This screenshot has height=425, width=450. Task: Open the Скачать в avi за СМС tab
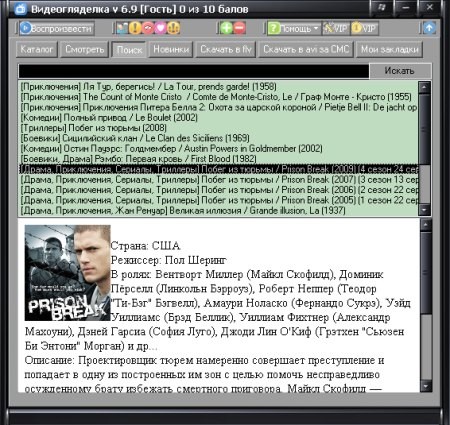tap(306, 49)
